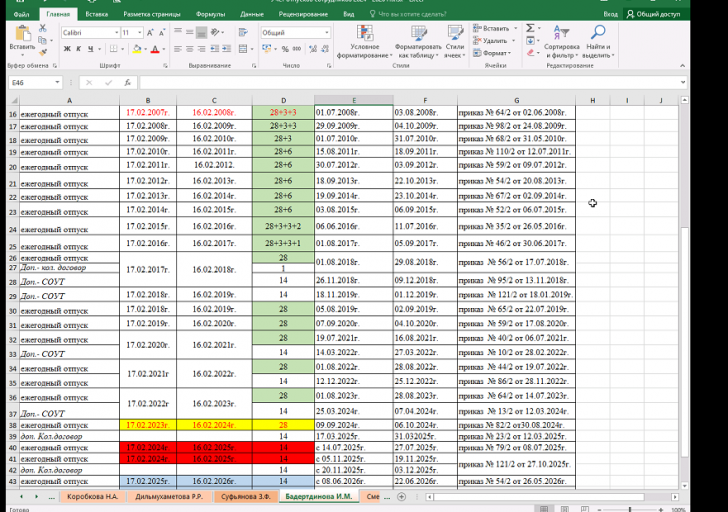The height and width of the screenshot is (512, 728).
Task: Center text horizontally
Action: coord(189,49)
